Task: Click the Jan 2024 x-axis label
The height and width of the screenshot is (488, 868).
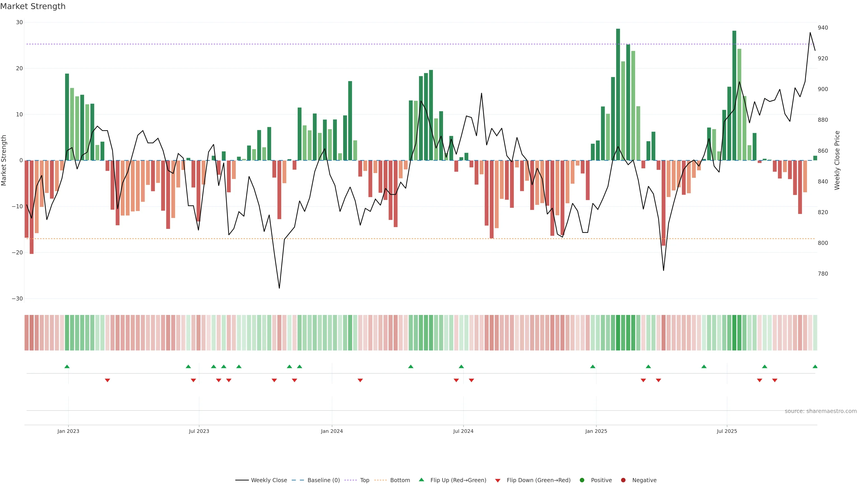Action: 332,431
